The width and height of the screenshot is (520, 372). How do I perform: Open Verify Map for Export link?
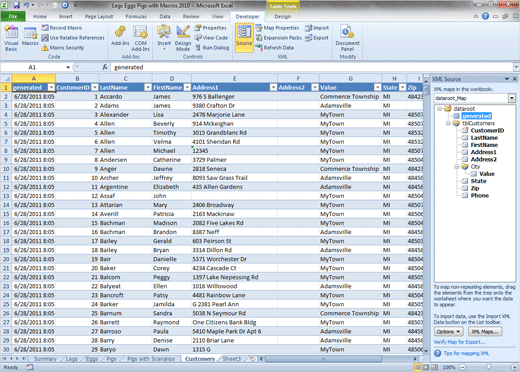click(x=459, y=342)
